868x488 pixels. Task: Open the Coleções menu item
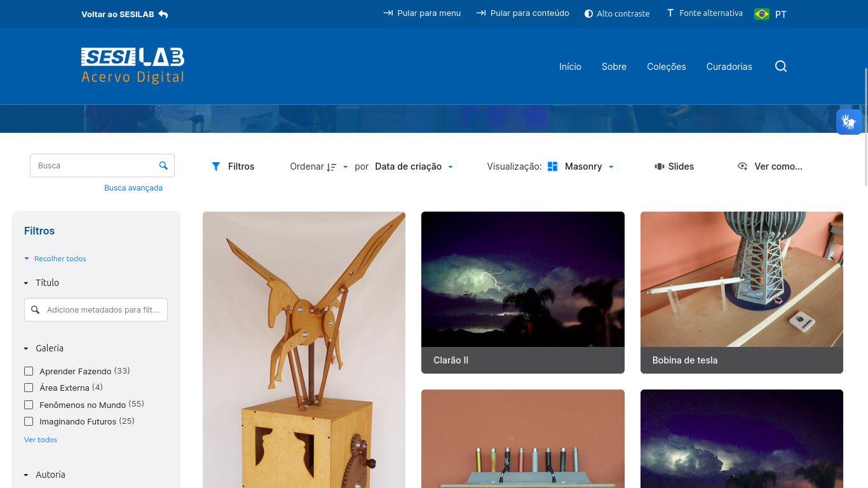click(x=667, y=66)
